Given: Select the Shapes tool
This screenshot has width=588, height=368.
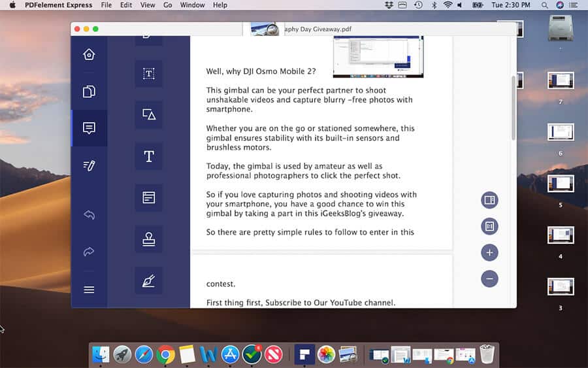Looking at the screenshot, I should [x=149, y=114].
